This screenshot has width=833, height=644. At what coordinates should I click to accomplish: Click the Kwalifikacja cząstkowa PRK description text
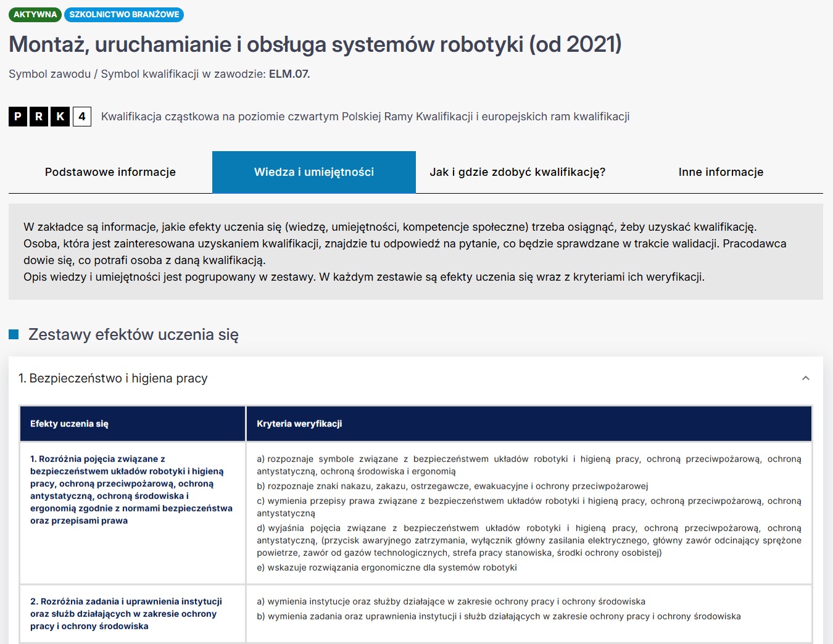(x=365, y=117)
